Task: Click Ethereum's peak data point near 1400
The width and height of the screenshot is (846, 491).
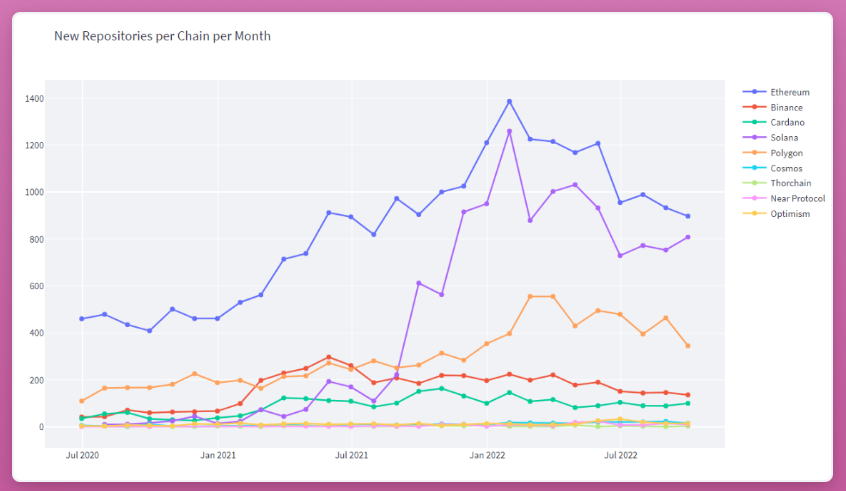Action: (509, 101)
